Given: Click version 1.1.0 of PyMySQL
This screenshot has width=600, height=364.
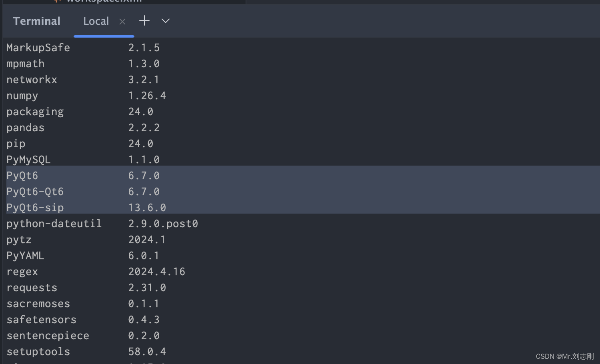Looking at the screenshot, I should [144, 160].
